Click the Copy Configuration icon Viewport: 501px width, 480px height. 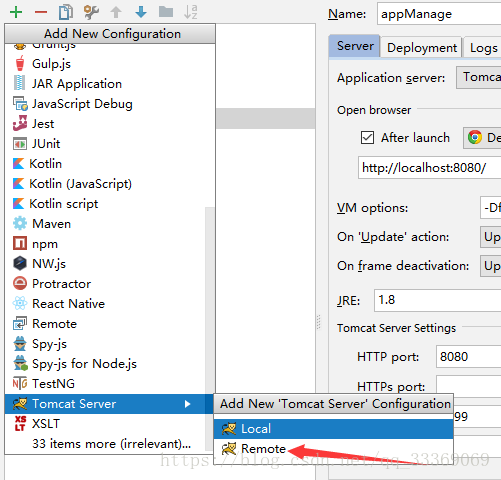(66, 12)
